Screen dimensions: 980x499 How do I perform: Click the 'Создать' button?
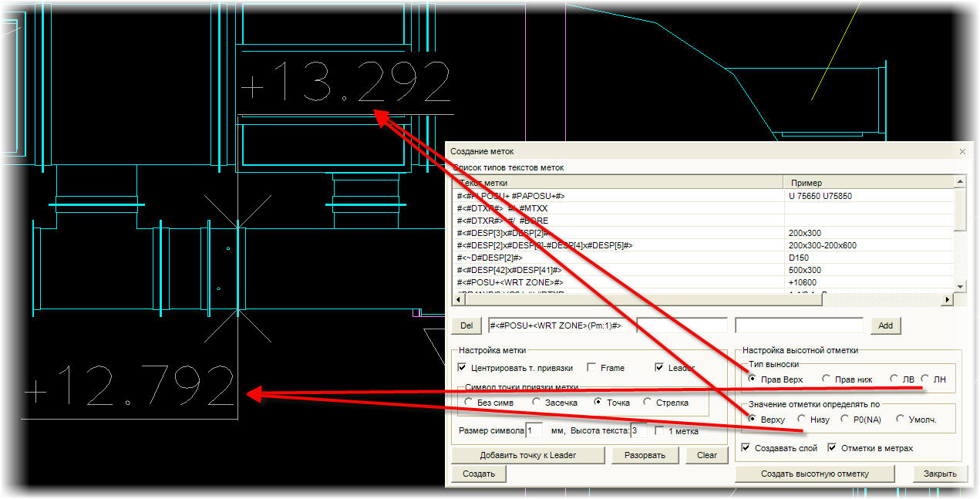(x=479, y=474)
